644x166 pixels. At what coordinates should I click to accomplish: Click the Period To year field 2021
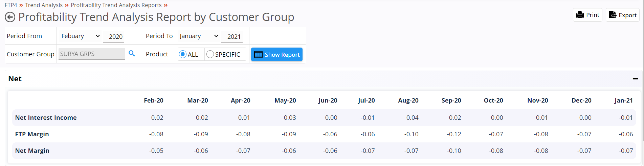[232, 36]
